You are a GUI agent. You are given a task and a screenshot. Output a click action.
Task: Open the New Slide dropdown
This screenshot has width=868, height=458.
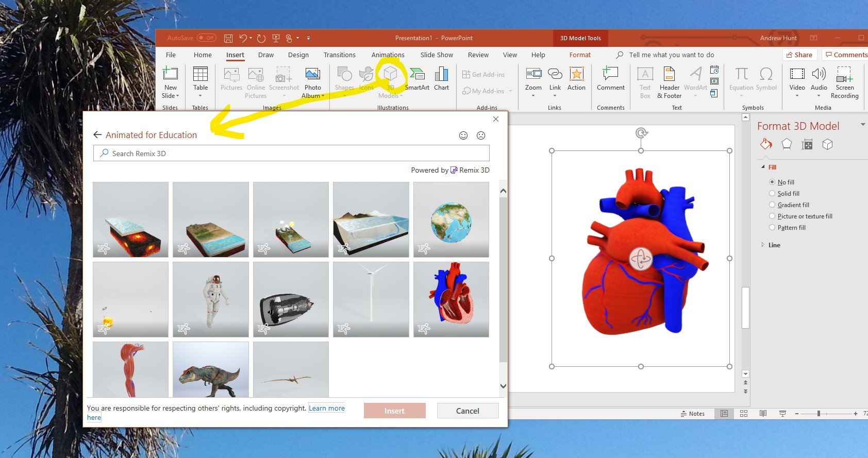pyautogui.click(x=171, y=96)
